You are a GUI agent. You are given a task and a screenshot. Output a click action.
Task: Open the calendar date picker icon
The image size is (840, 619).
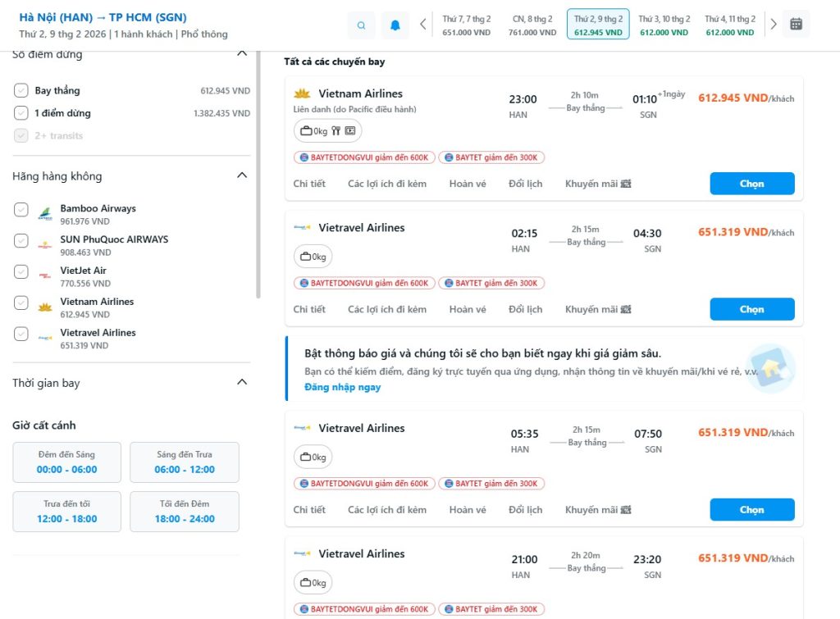(796, 24)
